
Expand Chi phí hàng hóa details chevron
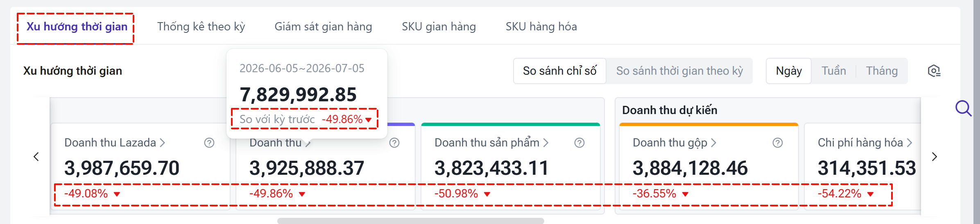(910, 143)
